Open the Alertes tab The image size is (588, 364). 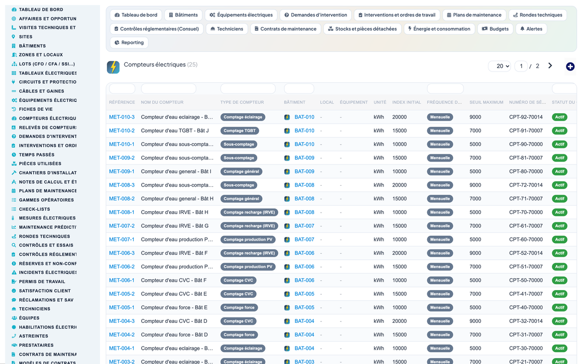coord(531,29)
